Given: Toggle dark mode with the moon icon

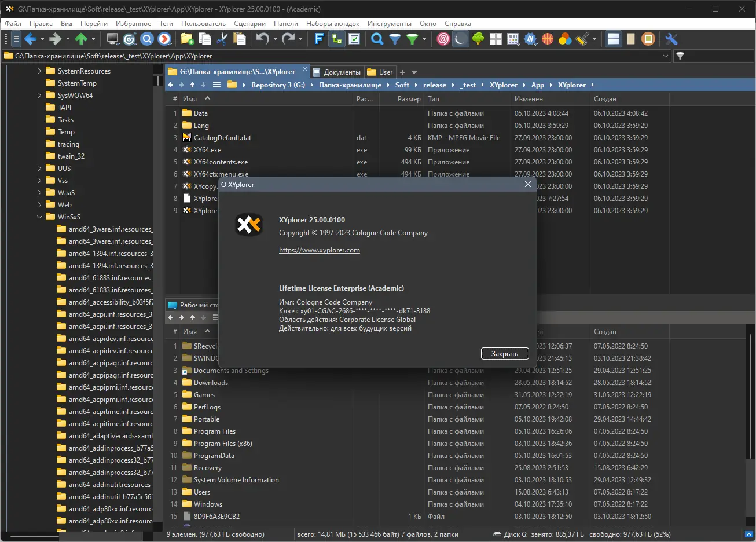Looking at the screenshot, I should (x=460, y=39).
